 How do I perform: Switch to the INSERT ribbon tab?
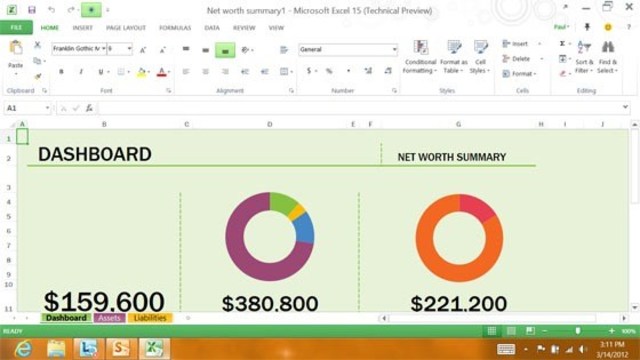pyautogui.click(x=82, y=28)
